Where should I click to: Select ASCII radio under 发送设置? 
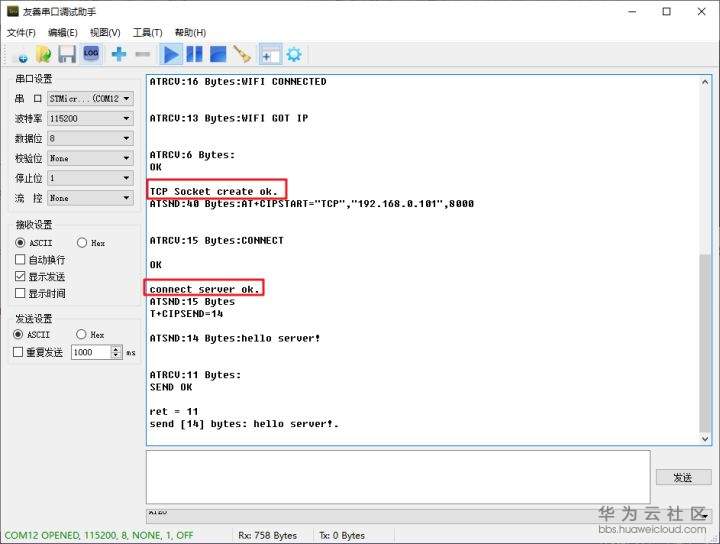click(18, 334)
